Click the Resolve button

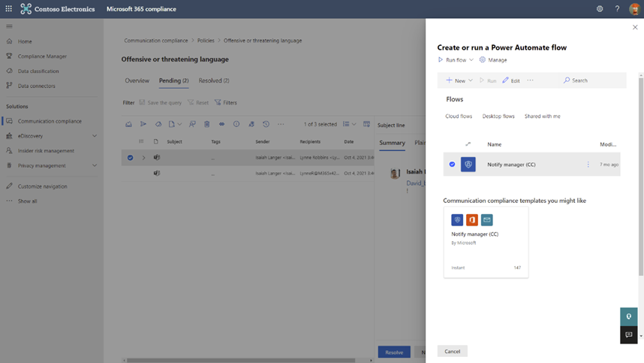(x=394, y=352)
